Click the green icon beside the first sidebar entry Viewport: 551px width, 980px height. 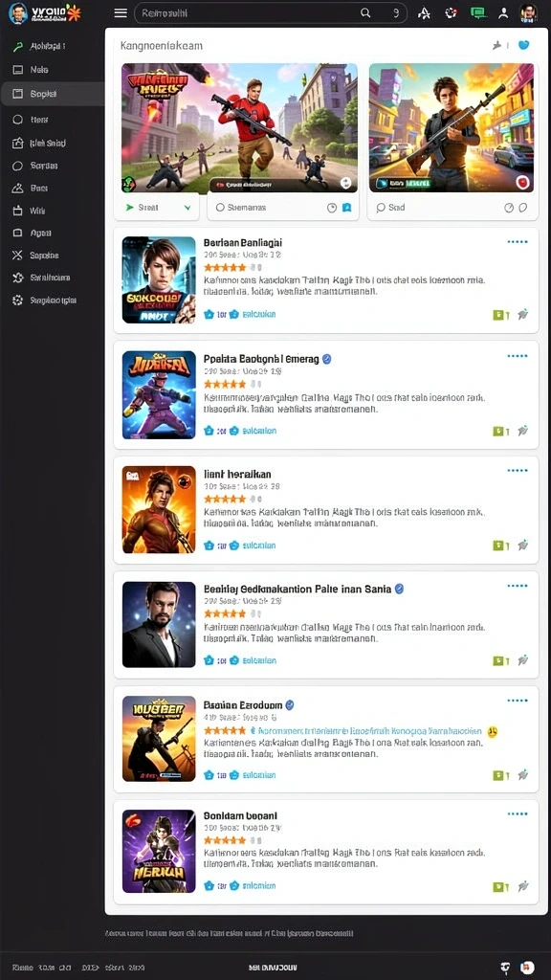(x=17, y=46)
